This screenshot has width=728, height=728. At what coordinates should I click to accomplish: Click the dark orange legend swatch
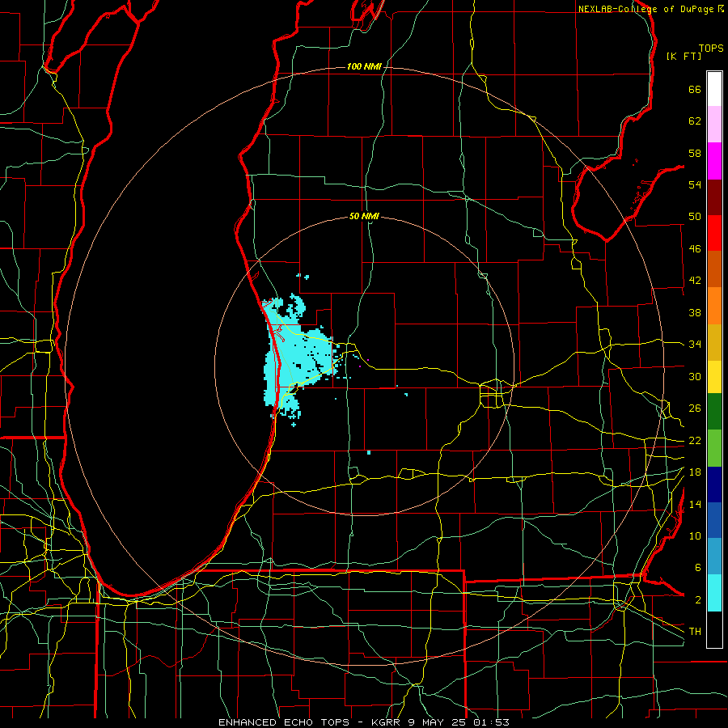click(x=714, y=269)
